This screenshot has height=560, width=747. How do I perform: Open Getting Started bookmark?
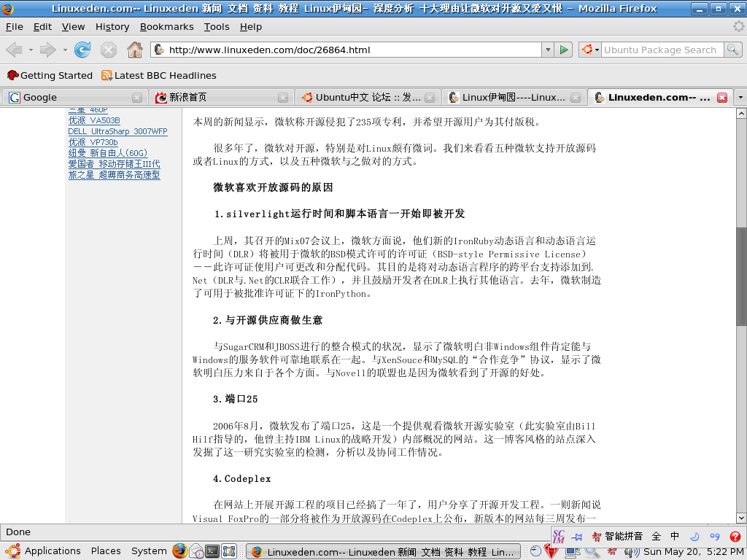50,75
